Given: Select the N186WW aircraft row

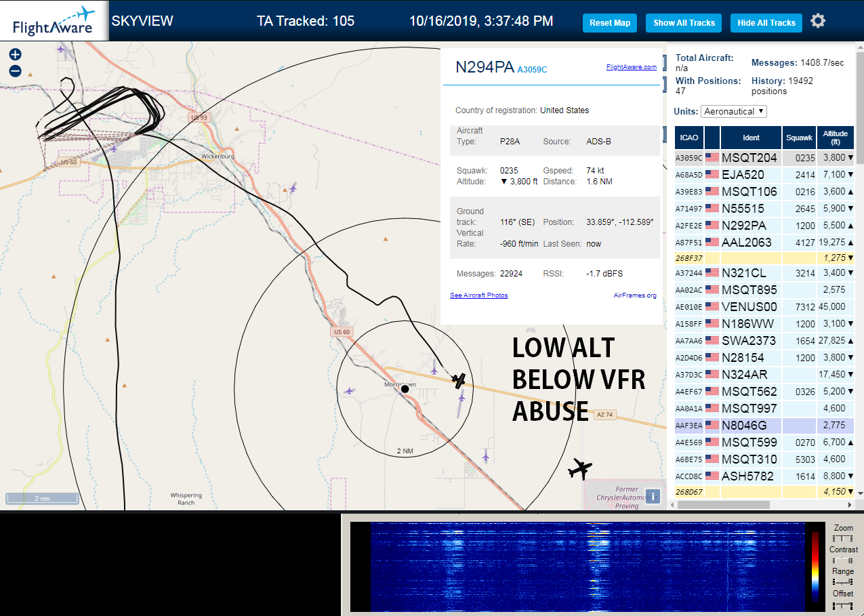Looking at the screenshot, I should [765, 324].
